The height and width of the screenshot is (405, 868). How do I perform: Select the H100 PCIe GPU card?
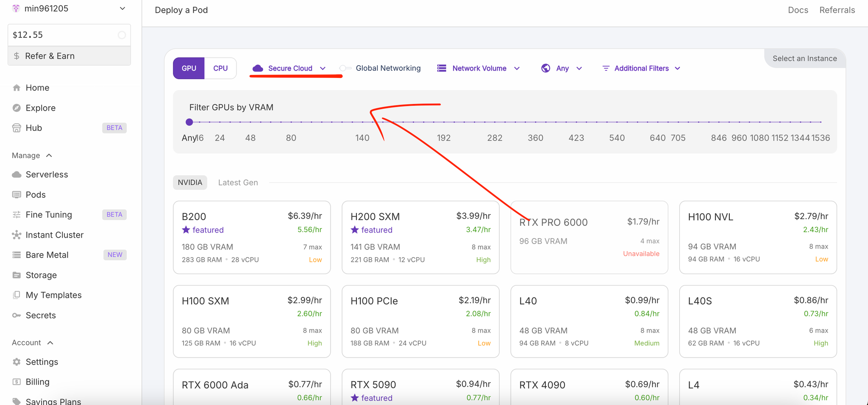pos(420,322)
